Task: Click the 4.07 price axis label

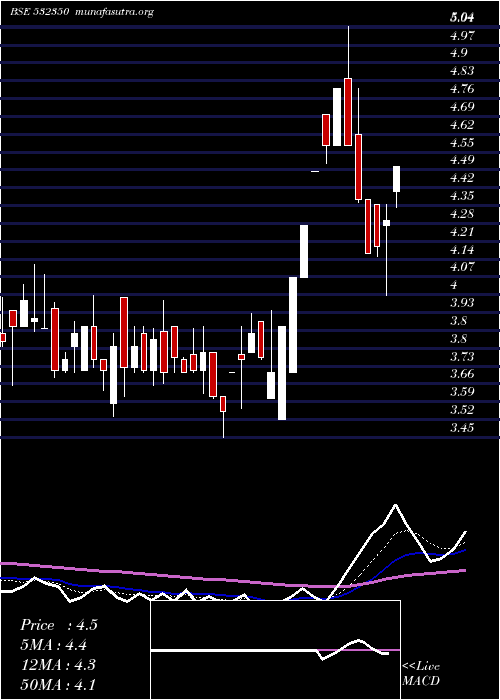Action: pos(462,267)
